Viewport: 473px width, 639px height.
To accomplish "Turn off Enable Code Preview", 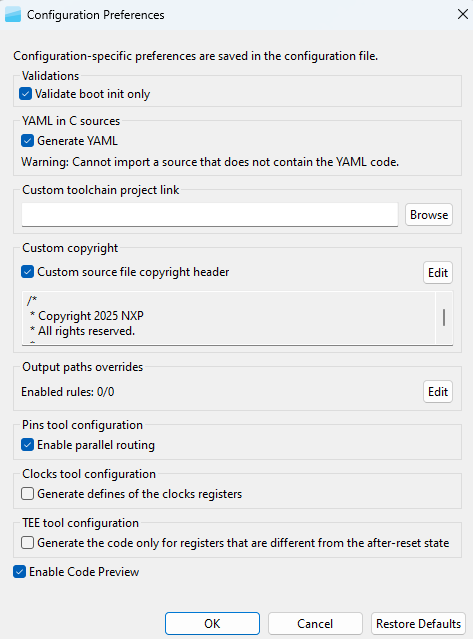I will (x=19, y=571).
